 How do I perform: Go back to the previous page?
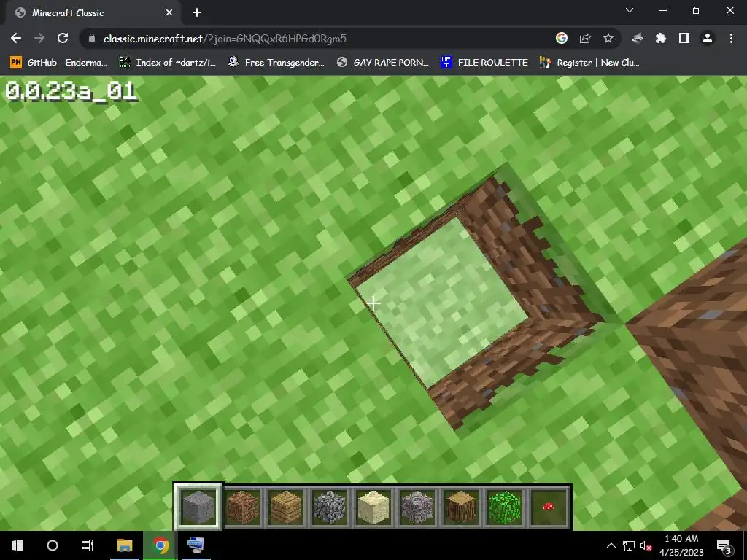point(16,38)
